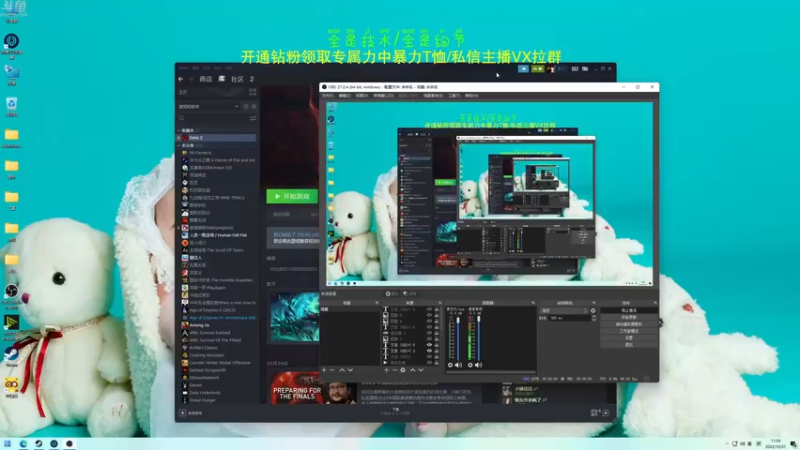Toggle eye icon of the bottom media source
Viewport: 800px width, 450px height.
click(x=429, y=363)
